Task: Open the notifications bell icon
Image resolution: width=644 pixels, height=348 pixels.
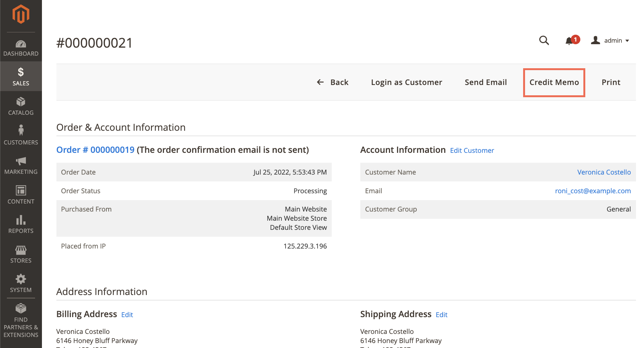Action: (x=569, y=41)
